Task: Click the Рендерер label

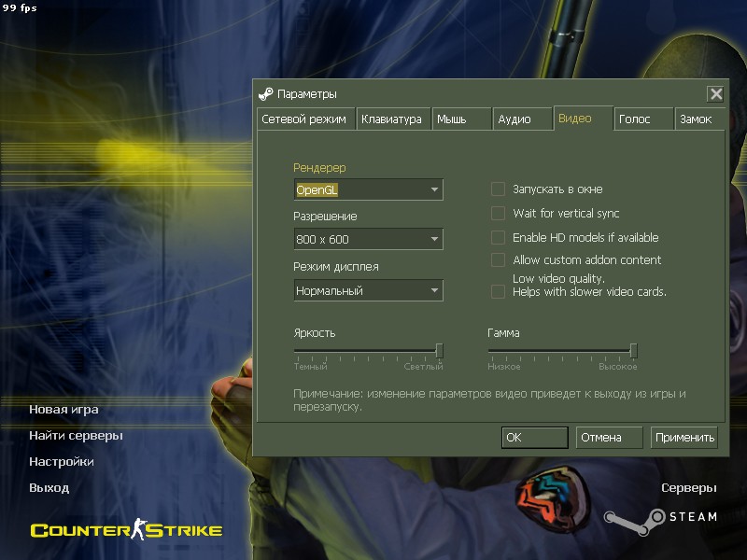Action: pos(319,168)
